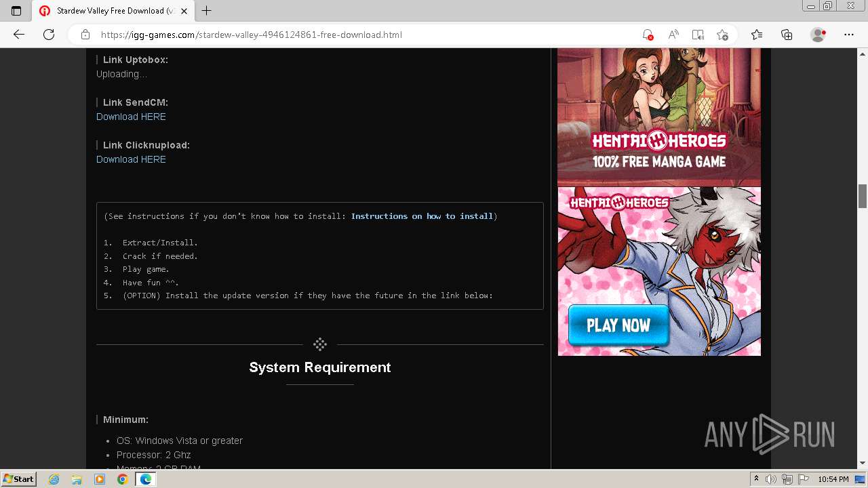Click the PLAY NOW ad button
This screenshot has width=868, height=488.
(x=618, y=325)
